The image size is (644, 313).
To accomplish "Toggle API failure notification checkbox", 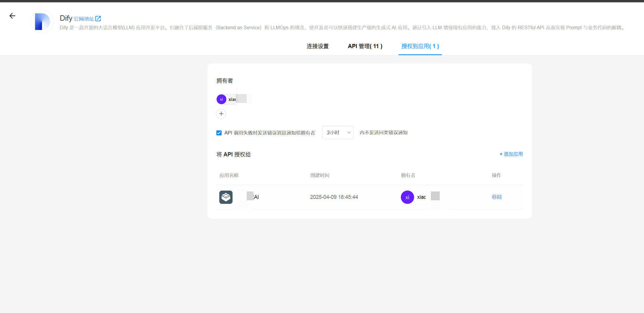I will click(x=219, y=133).
